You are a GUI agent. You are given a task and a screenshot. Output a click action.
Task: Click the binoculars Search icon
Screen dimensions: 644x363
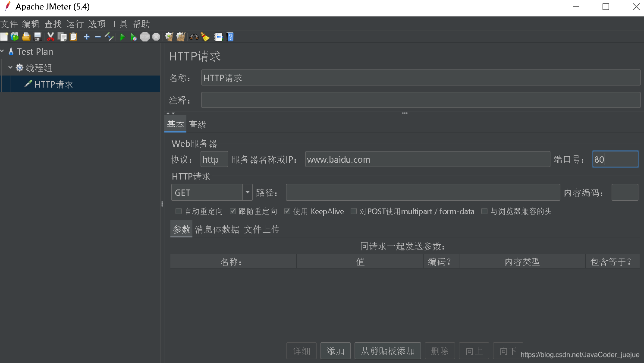[x=194, y=37]
